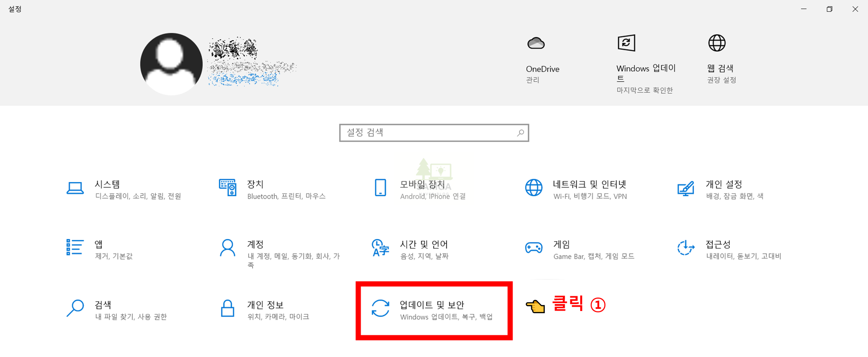The image size is (868, 357).
Task: Click 'Game Bar, 캡처, 게임 모드' text
Action: click(594, 256)
